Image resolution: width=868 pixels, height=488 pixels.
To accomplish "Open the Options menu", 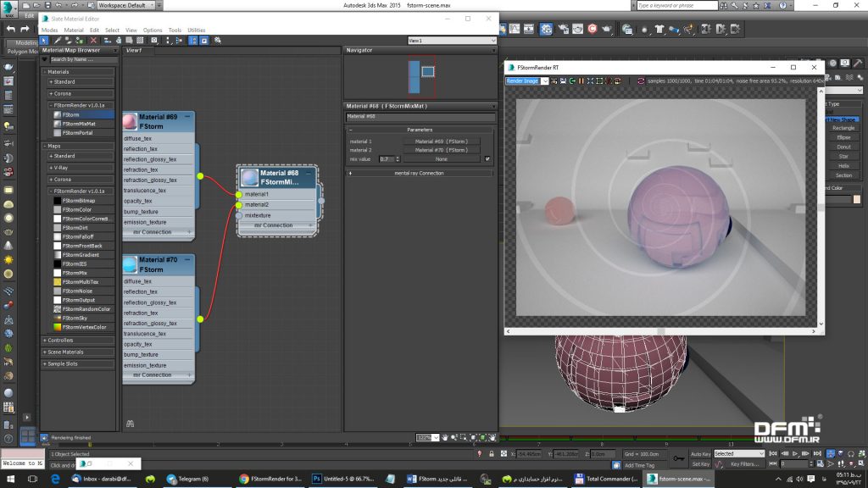I will [153, 30].
